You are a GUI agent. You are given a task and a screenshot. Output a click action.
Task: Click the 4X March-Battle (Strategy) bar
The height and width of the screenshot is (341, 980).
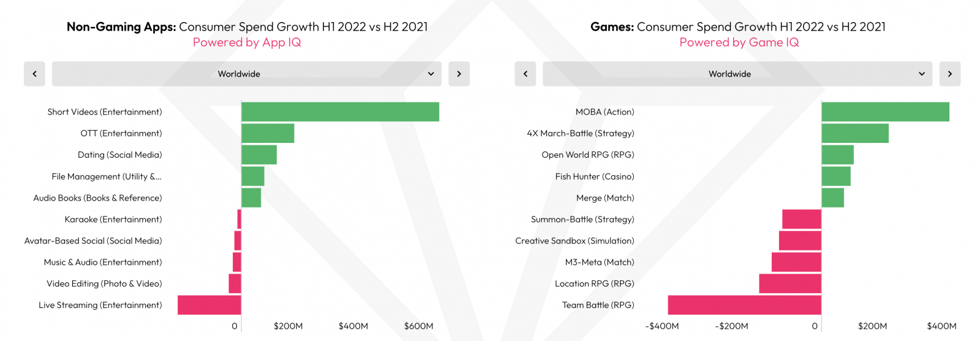pyautogui.click(x=854, y=133)
